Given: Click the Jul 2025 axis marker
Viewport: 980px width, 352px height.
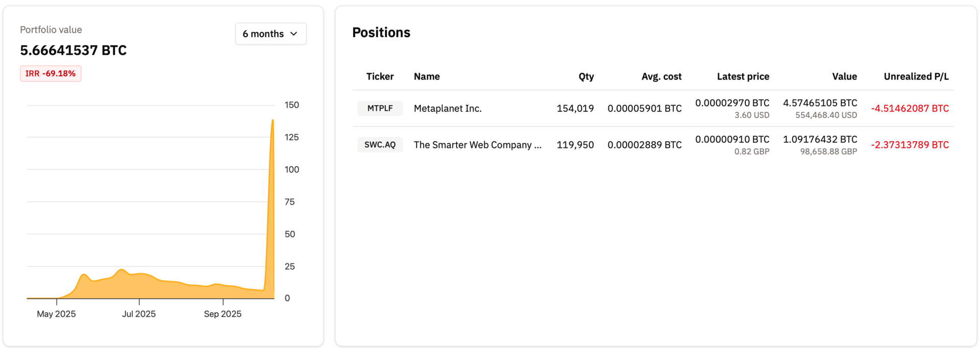Looking at the screenshot, I should pyautogui.click(x=139, y=314).
